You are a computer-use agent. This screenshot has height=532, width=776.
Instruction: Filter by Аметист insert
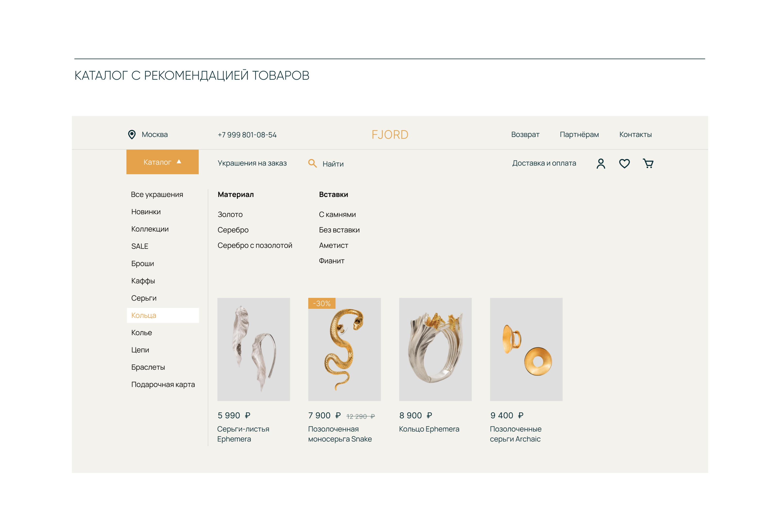point(333,246)
